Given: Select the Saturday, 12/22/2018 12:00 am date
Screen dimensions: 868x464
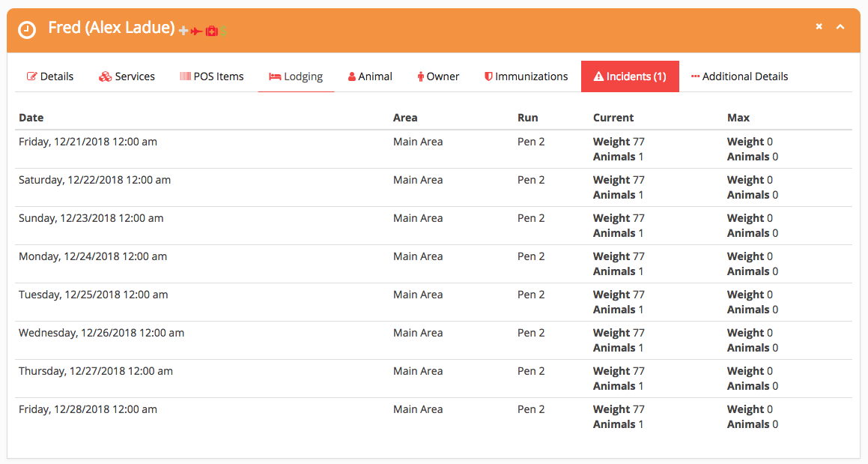Looking at the screenshot, I should click(x=94, y=180).
